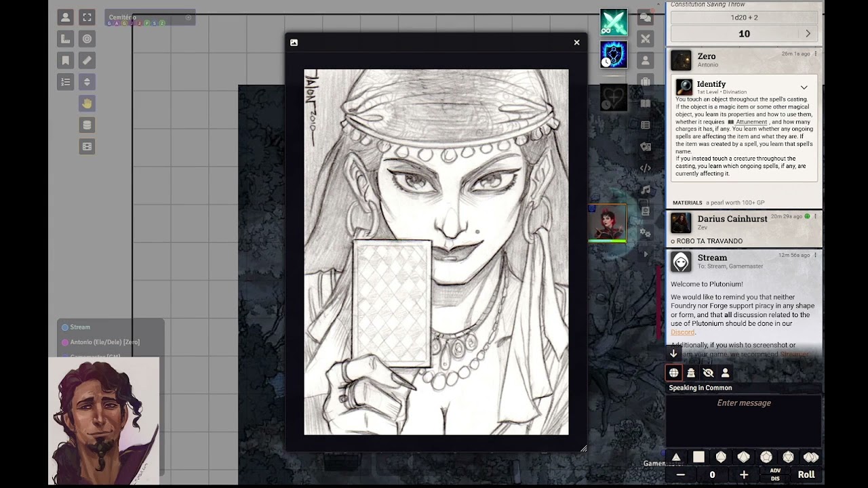The width and height of the screenshot is (868, 488).
Task: Add a d6 die to roll
Action: pos(698,457)
